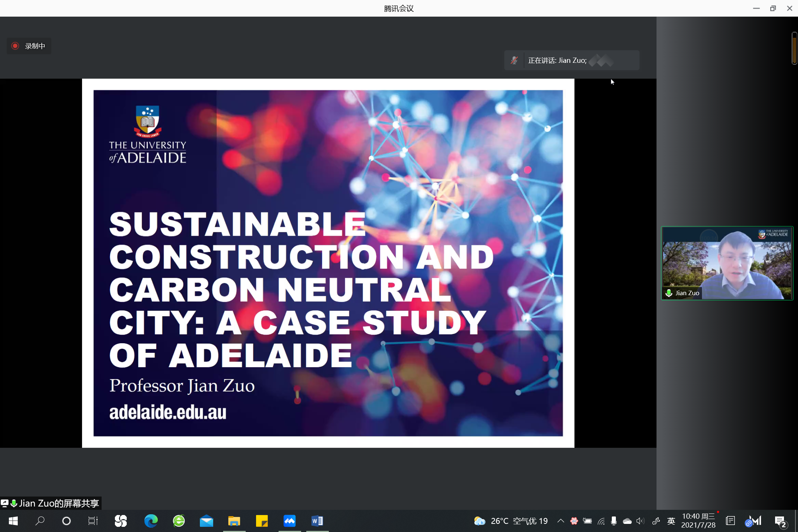Open Tencent Meeting from the taskbar
Viewport: 798px width, 532px height.
[289, 521]
